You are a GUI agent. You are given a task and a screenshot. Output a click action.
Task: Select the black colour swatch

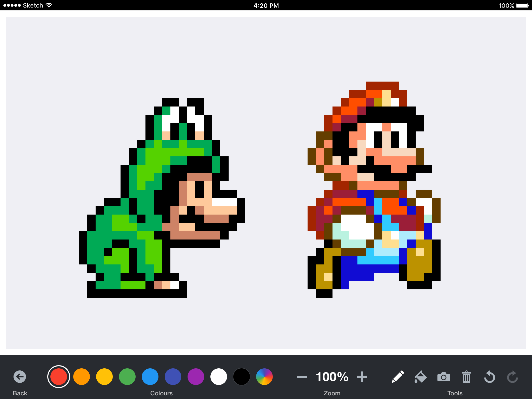pyautogui.click(x=242, y=377)
